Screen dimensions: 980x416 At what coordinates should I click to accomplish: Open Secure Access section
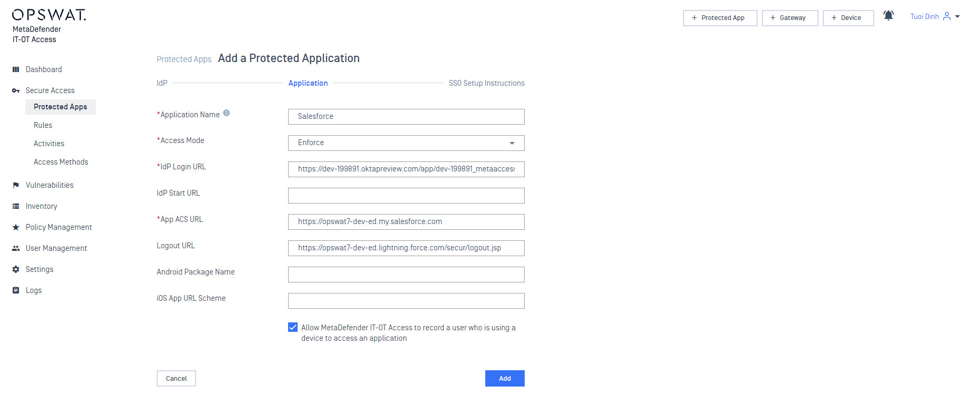click(50, 90)
